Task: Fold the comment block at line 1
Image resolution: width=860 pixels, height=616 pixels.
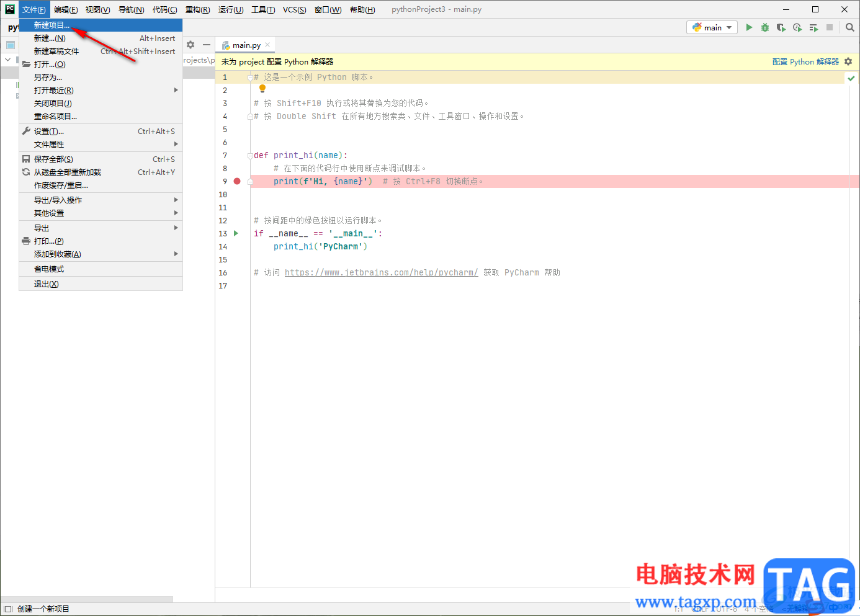Action: tap(250, 78)
